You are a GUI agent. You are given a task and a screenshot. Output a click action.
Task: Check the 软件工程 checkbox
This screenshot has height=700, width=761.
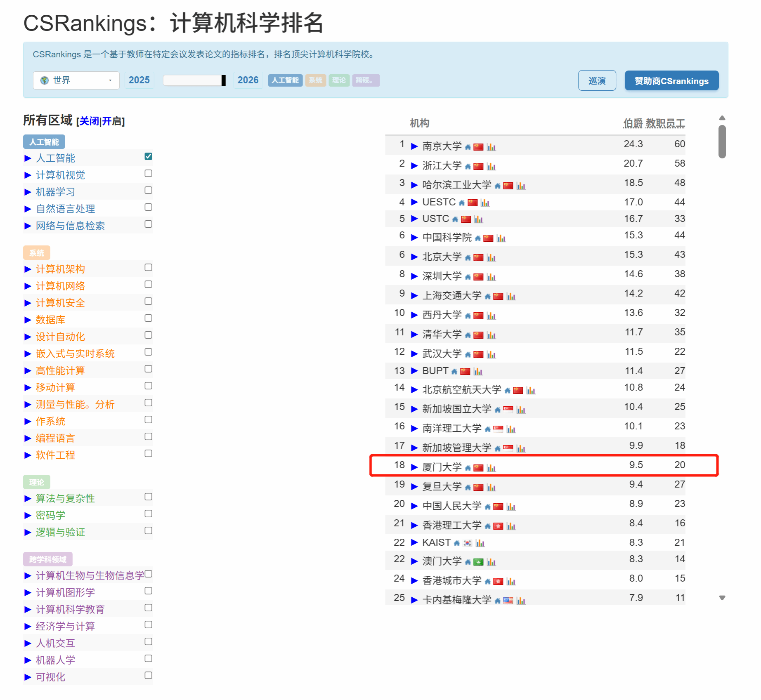[148, 453]
